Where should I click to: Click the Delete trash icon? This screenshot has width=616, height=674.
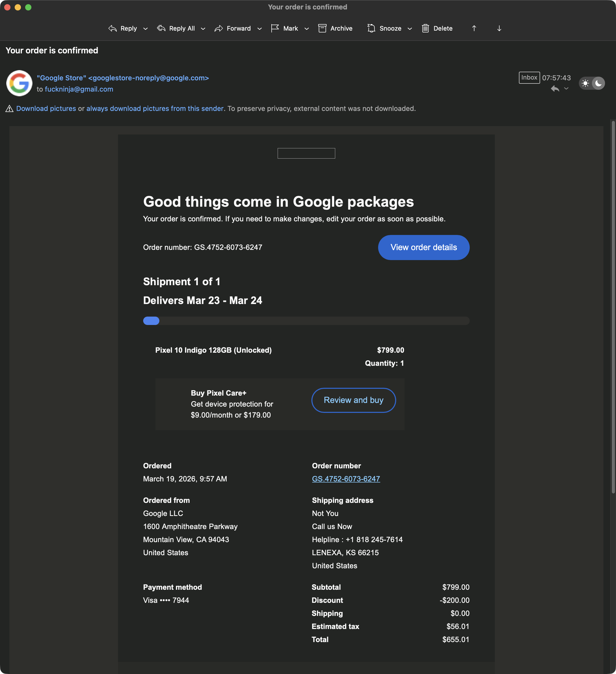tap(425, 29)
